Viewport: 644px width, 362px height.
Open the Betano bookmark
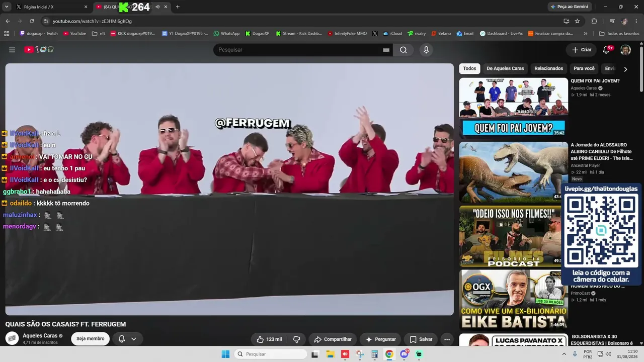pos(441,34)
